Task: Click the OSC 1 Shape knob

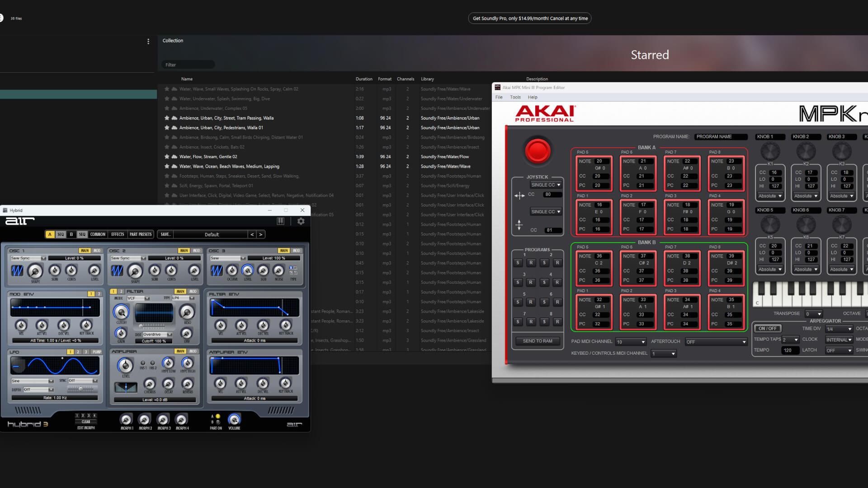Action: pos(35,271)
